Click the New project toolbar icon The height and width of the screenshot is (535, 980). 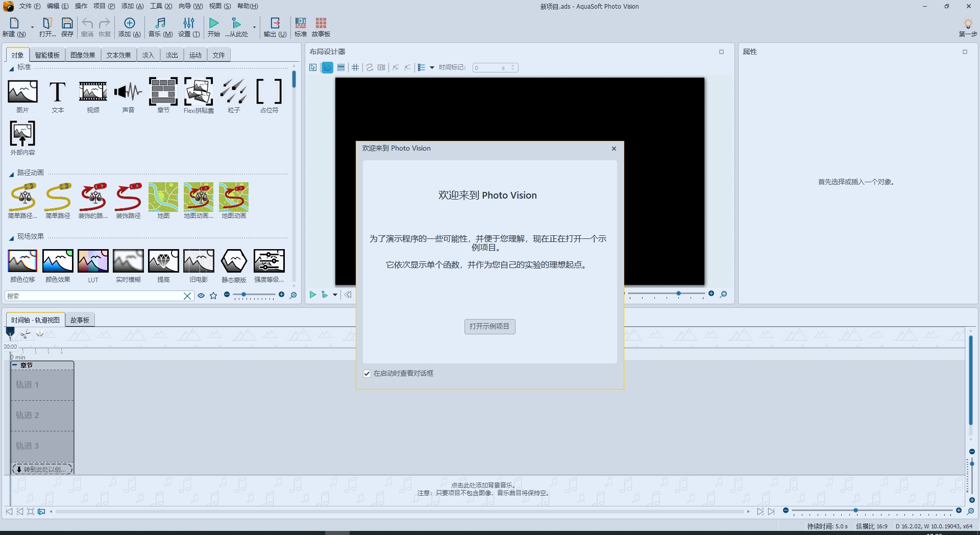tap(14, 23)
